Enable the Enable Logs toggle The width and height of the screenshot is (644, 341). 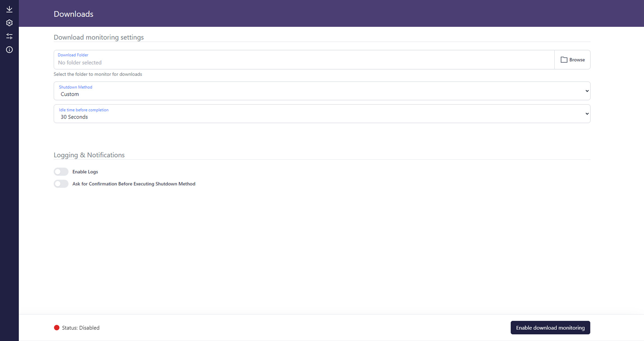point(61,172)
